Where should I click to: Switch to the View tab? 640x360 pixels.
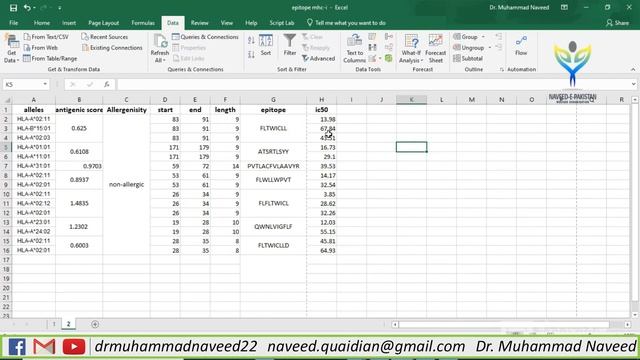coord(227,23)
